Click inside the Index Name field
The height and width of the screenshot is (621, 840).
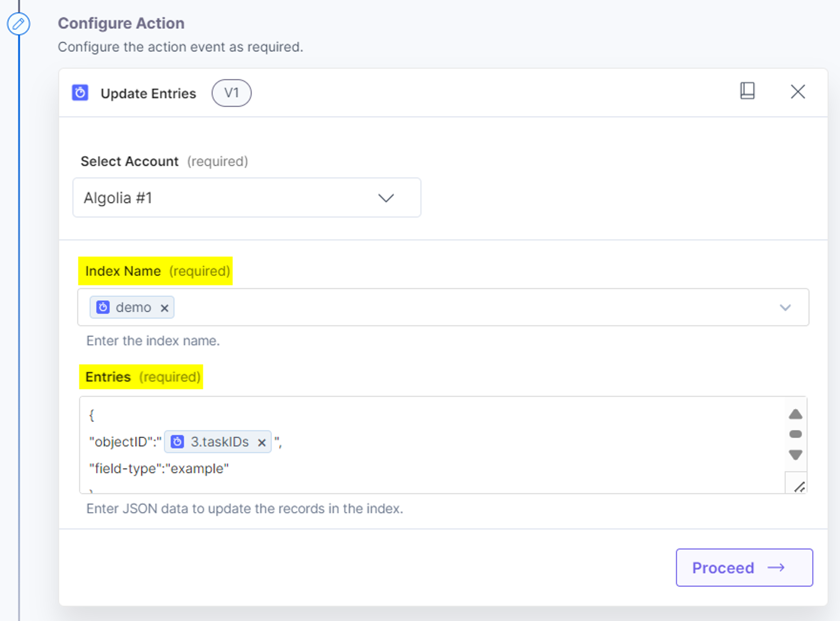coord(443,307)
